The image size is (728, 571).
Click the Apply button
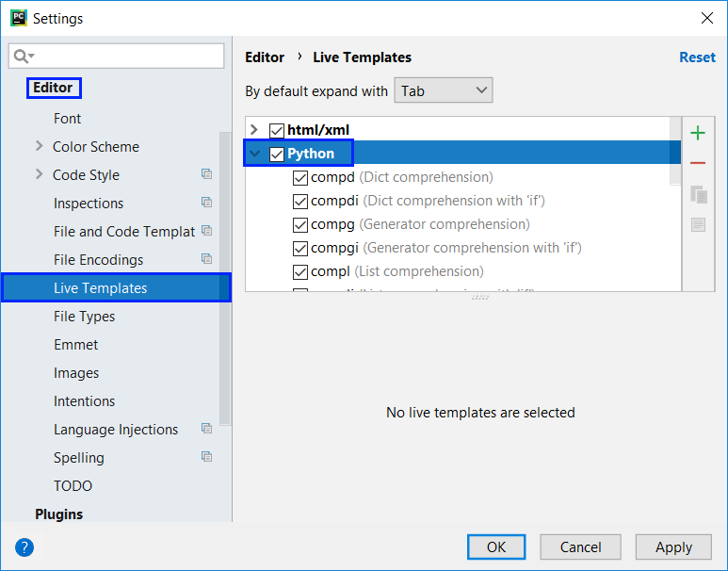coord(673,547)
